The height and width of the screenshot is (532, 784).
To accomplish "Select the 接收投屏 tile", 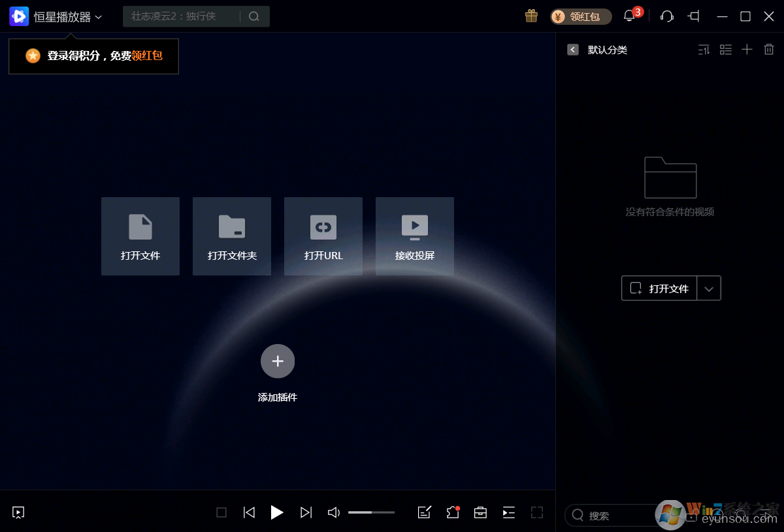I will pos(415,236).
